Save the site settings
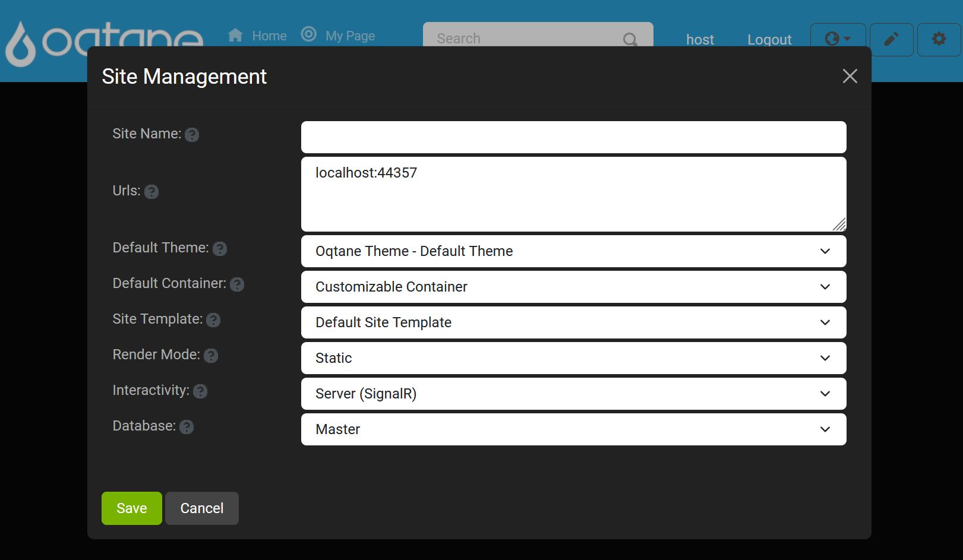 coord(132,508)
